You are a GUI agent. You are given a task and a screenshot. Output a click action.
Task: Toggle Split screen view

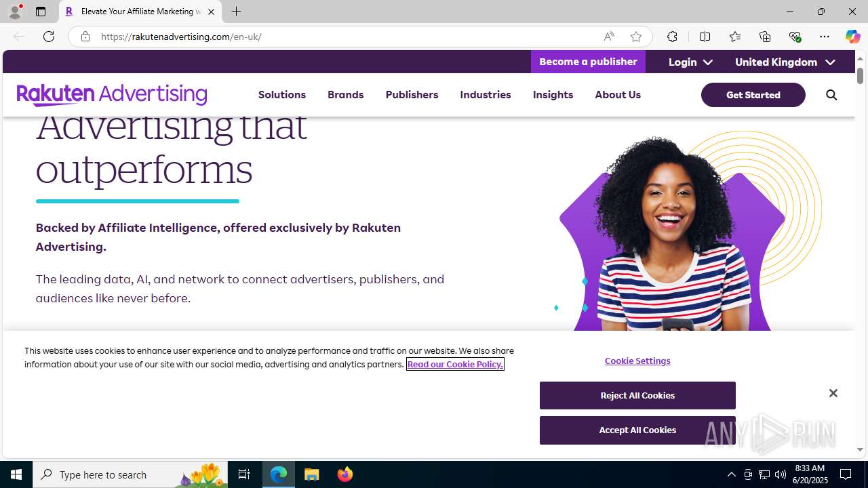click(x=705, y=37)
